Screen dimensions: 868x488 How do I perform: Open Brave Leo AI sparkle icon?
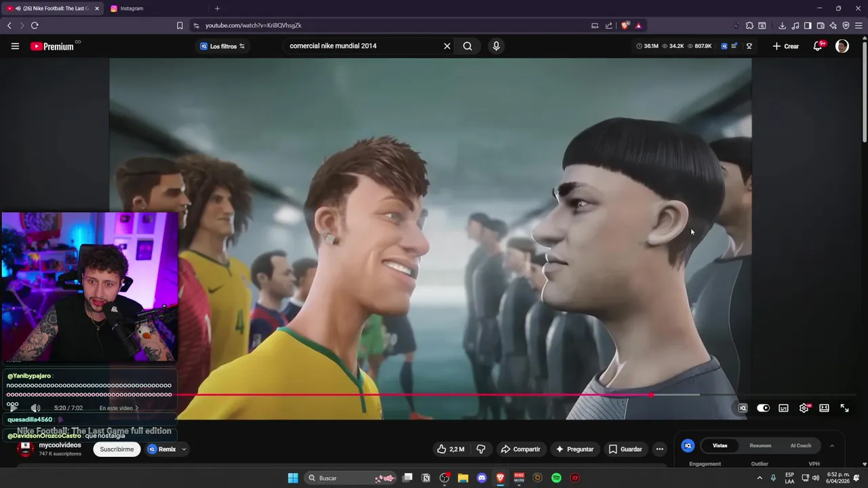[833, 26]
